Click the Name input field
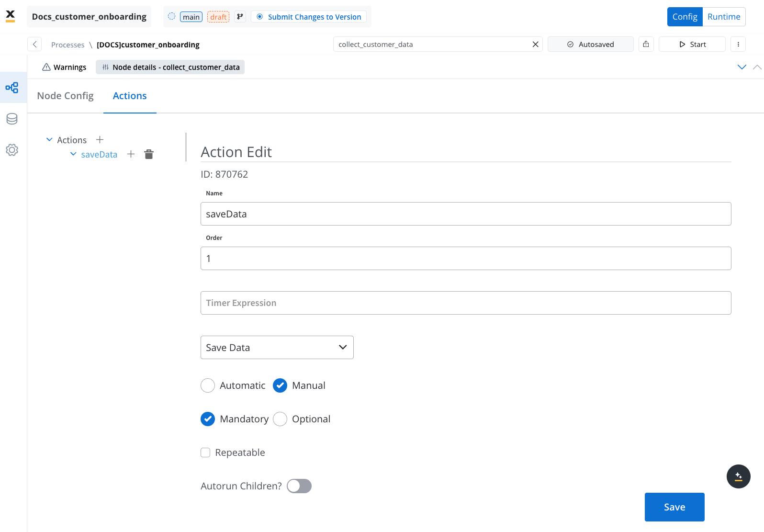 [466, 214]
